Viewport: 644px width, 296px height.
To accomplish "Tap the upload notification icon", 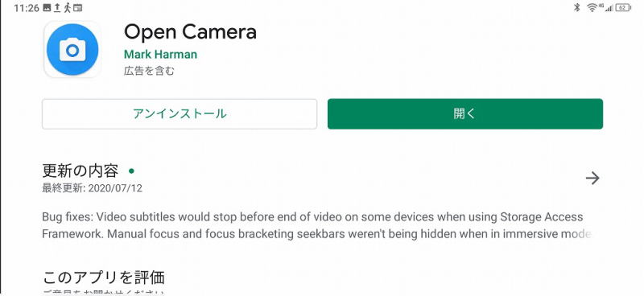I will tap(57, 7).
